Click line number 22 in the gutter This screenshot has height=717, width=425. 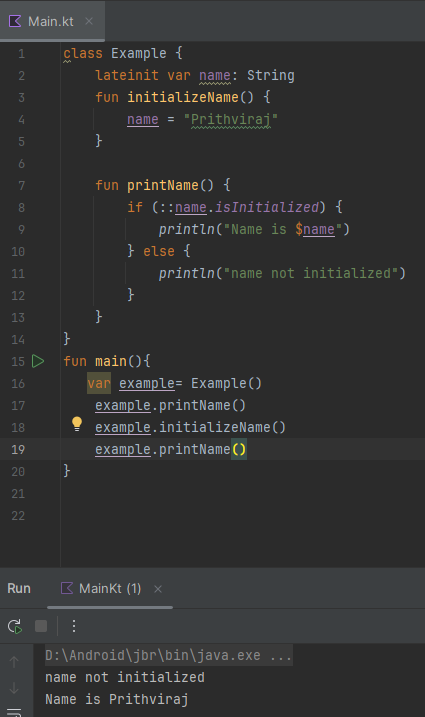click(x=18, y=516)
